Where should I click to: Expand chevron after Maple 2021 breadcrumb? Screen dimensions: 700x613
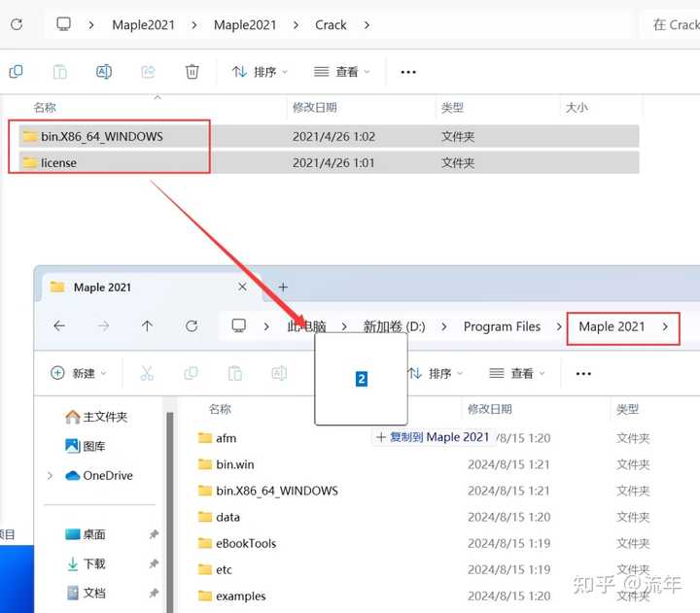pos(665,326)
